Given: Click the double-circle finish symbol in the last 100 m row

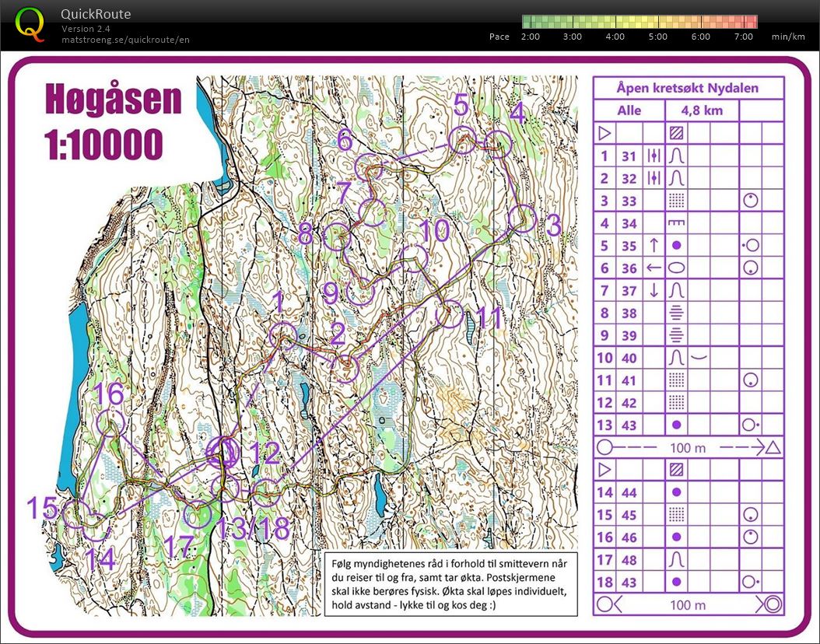Looking at the screenshot, I should [x=774, y=604].
